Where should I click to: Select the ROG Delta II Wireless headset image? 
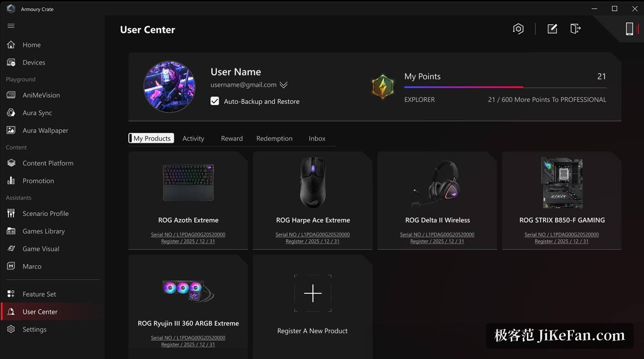[x=436, y=183]
